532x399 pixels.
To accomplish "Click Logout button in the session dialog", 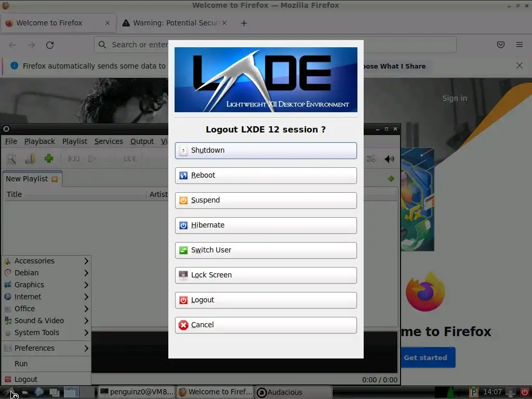I will (265, 300).
